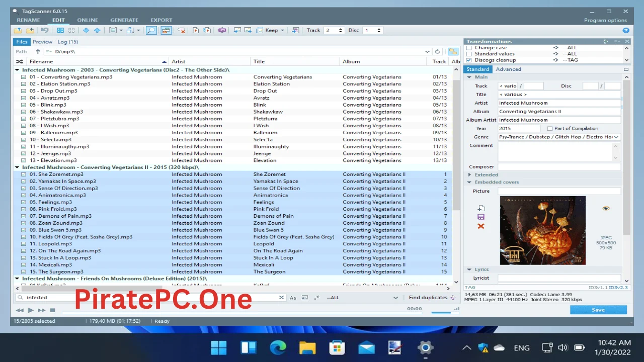Delete embedded cover with red X
Screen dimensions: 644x362
[x=481, y=226]
